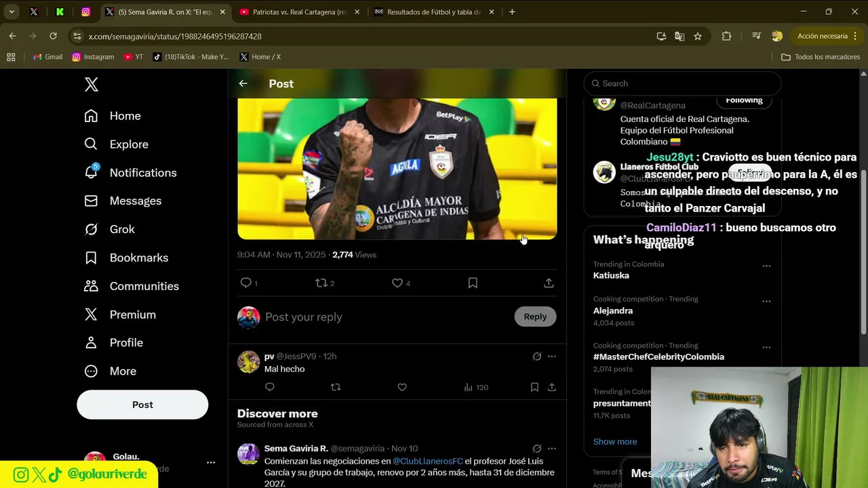The image size is (868, 488).
Task: Click the gray Reply button
Action: click(535, 317)
